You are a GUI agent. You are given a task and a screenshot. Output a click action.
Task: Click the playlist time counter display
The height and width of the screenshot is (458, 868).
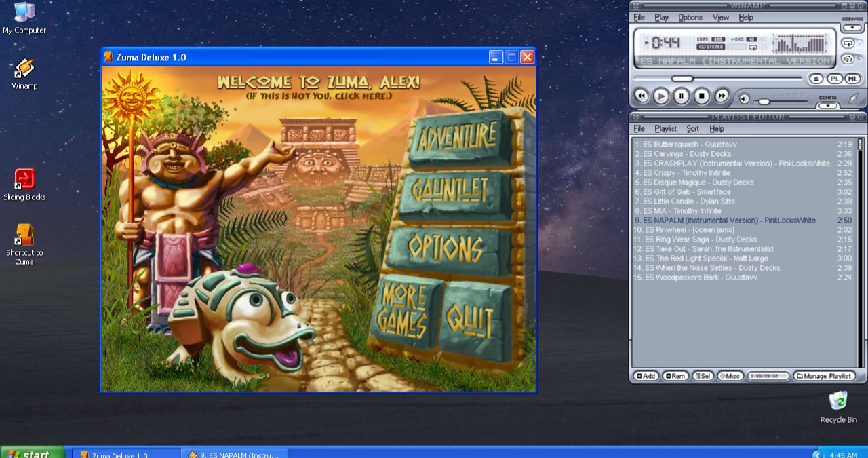pos(768,376)
